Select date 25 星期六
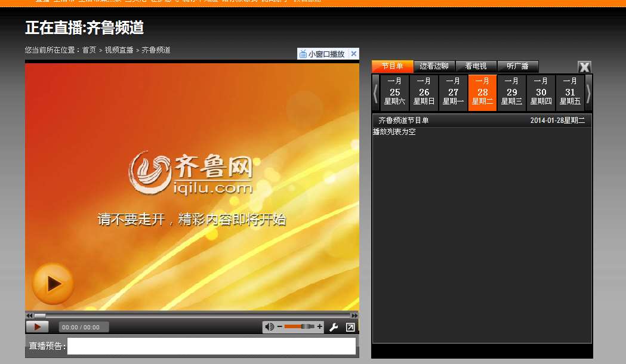The image size is (626, 364). tap(394, 92)
